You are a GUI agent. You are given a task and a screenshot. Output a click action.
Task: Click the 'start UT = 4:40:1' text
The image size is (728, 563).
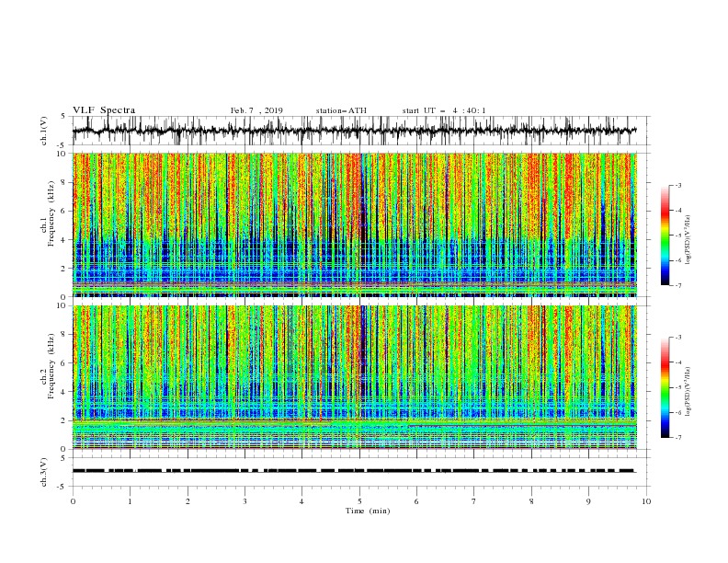(x=444, y=110)
